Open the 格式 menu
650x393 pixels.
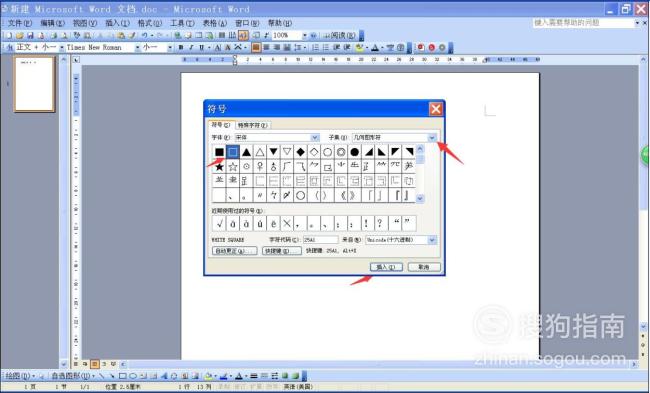point(150,23)
